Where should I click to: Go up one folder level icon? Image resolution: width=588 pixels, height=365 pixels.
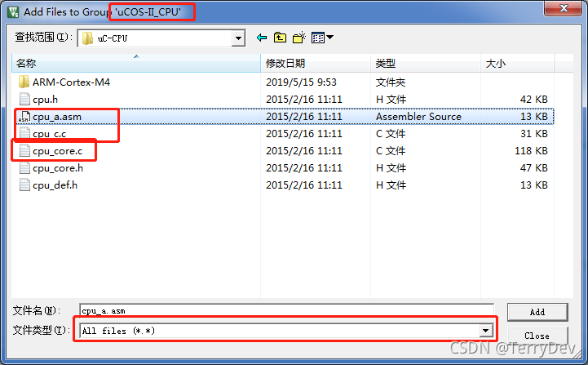coord(280,38)
